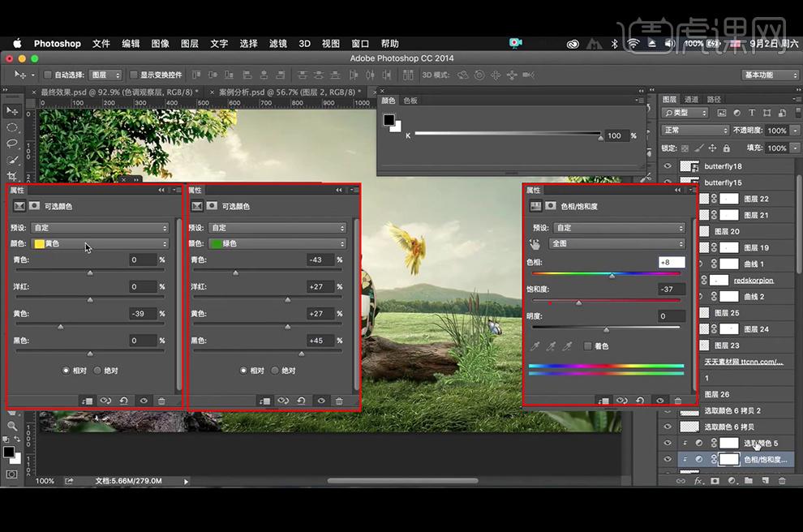Select Absolute radio in yellow Selective Color panel
The height and width of the screenshot is (532, 803).
click(x=97, y=370)
